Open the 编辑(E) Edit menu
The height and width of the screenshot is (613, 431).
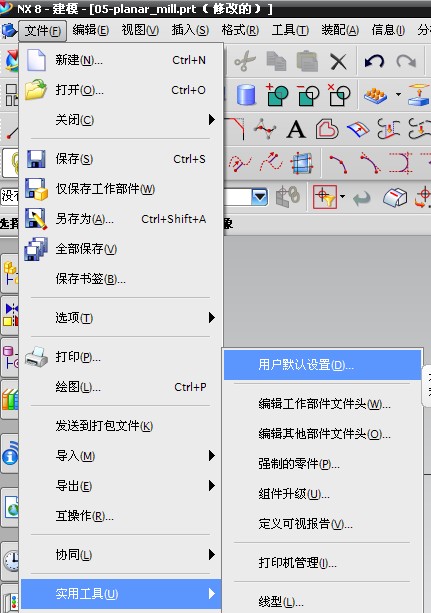pyautogui.click(x=91, y=30)
